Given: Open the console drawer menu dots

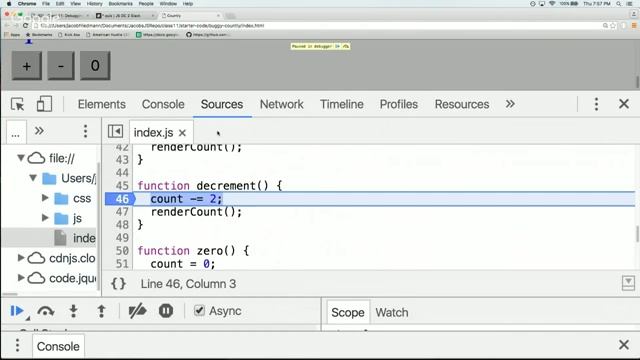Looking at the screenshot, I should pos(17,345).
